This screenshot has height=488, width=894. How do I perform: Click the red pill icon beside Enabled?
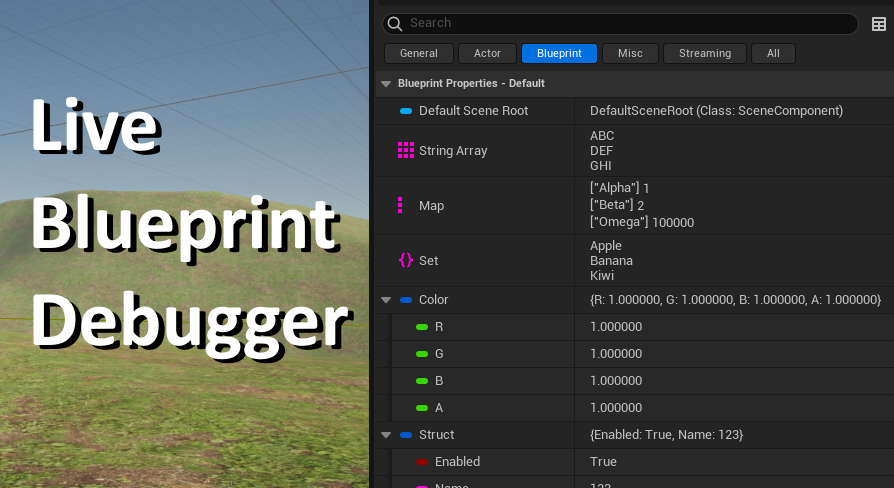422,462
